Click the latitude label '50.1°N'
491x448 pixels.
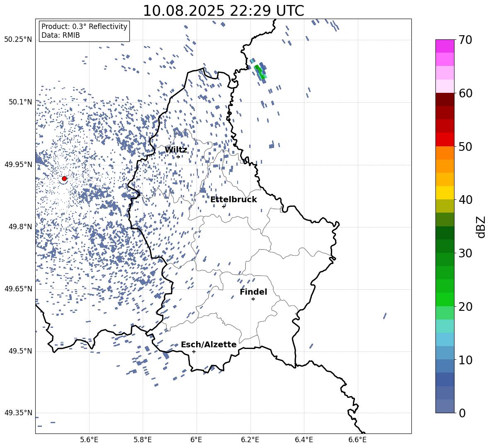20,102
